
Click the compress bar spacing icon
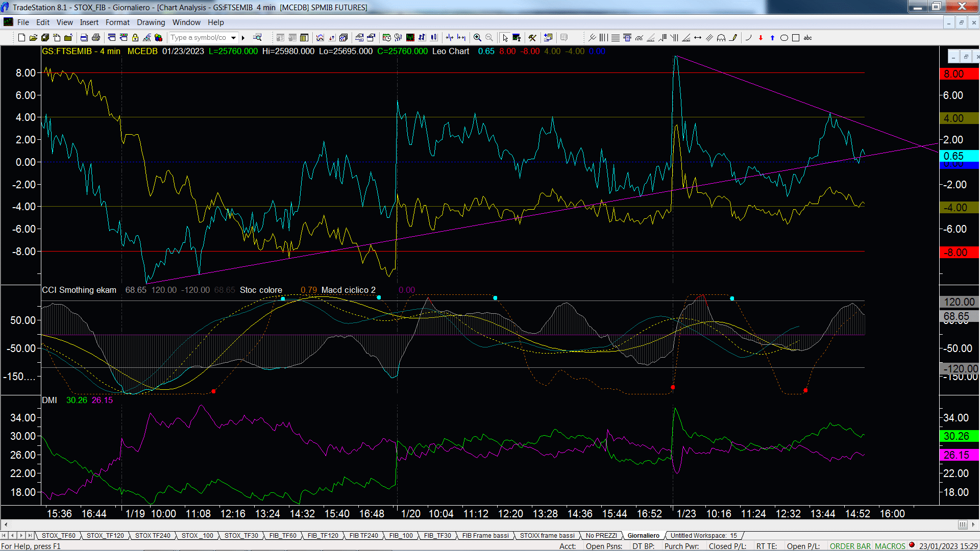pos(449,38)
